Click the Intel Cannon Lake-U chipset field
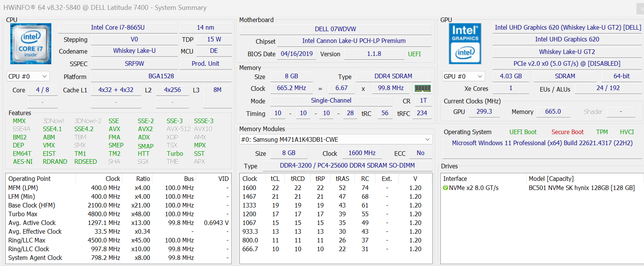The image size is (644, 266). (x=354, y=41)
